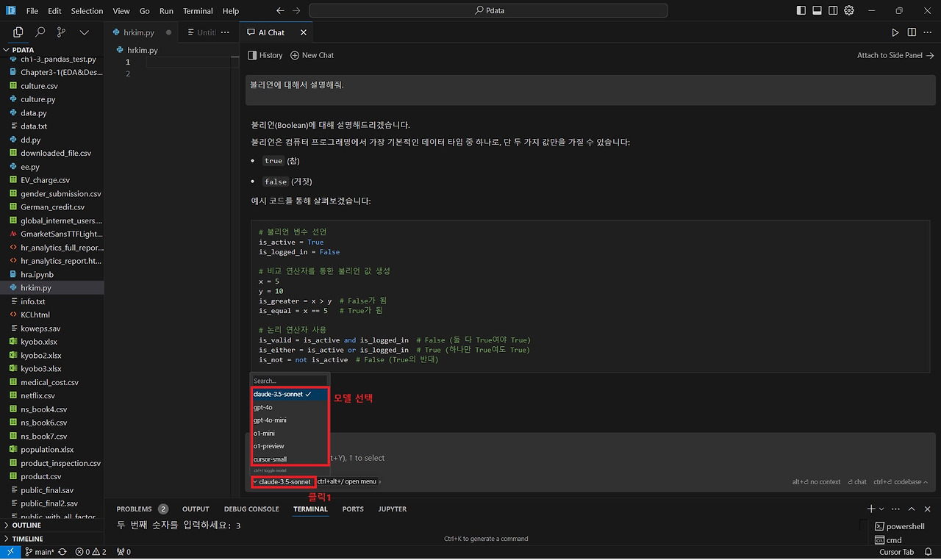Open the Source Control view icon

61,32
